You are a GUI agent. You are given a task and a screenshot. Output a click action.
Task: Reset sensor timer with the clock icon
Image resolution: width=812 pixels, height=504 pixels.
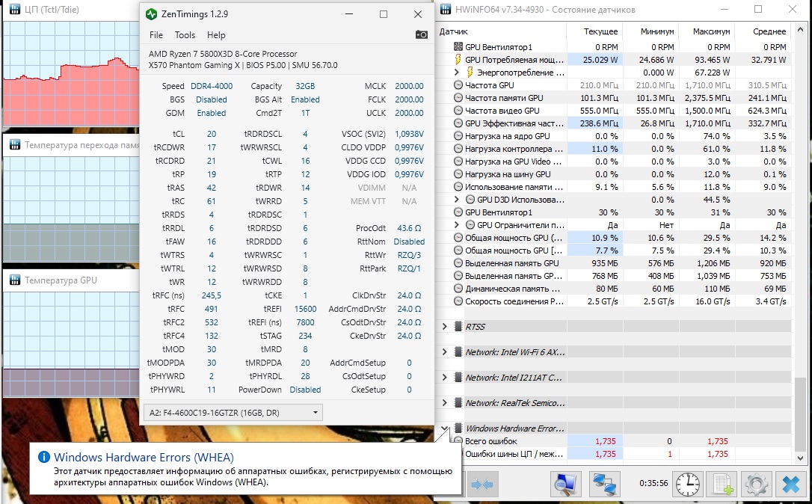coord(686,485)
